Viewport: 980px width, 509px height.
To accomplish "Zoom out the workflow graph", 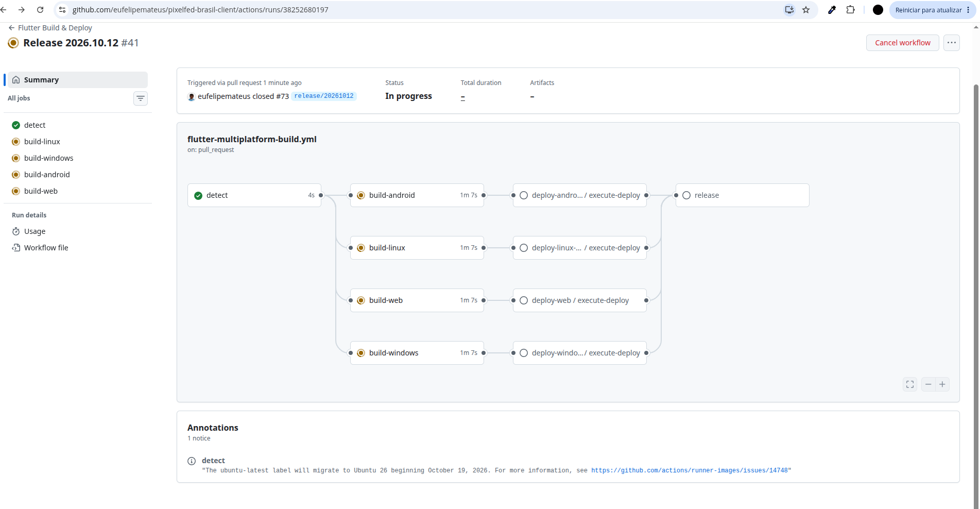I will point(928,384).
